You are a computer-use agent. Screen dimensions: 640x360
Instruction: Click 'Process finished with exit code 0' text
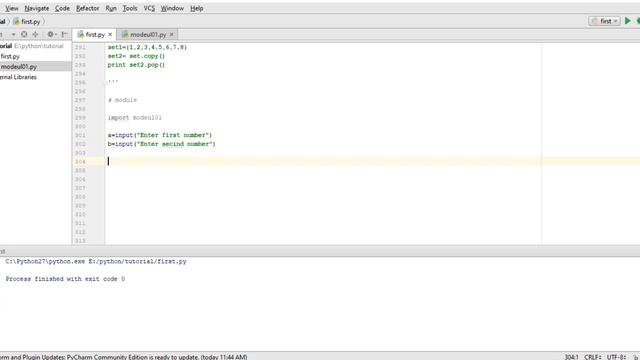(65, 279)
